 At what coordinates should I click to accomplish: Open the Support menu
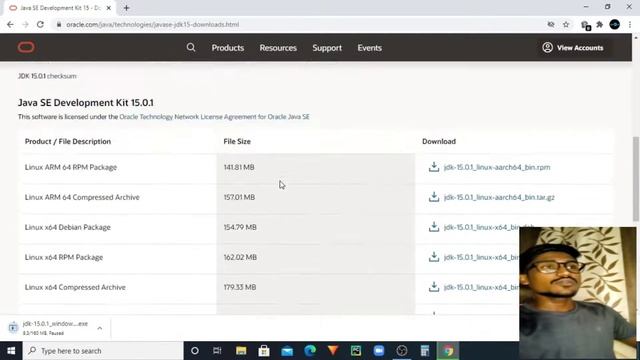[327, 48]
